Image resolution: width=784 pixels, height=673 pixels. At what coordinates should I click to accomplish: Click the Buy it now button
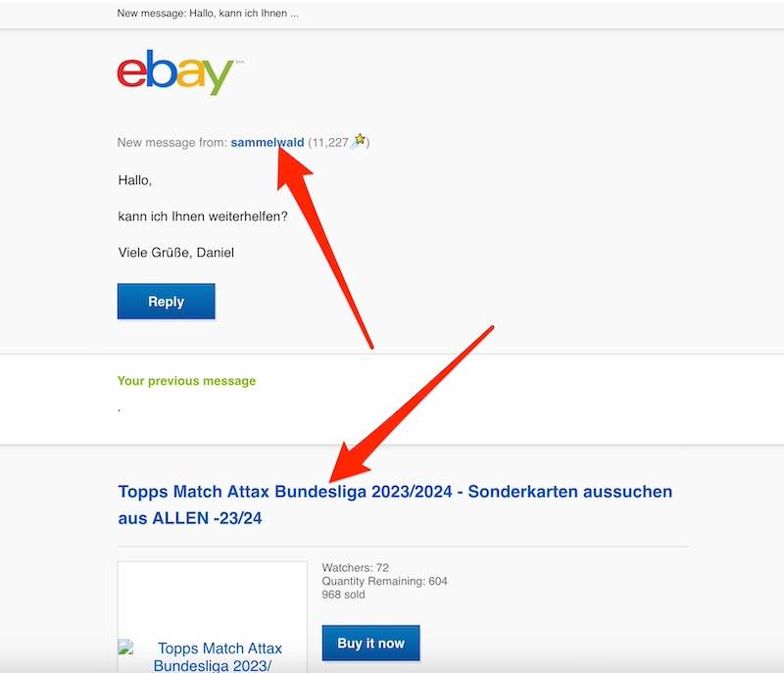point(370,643)
